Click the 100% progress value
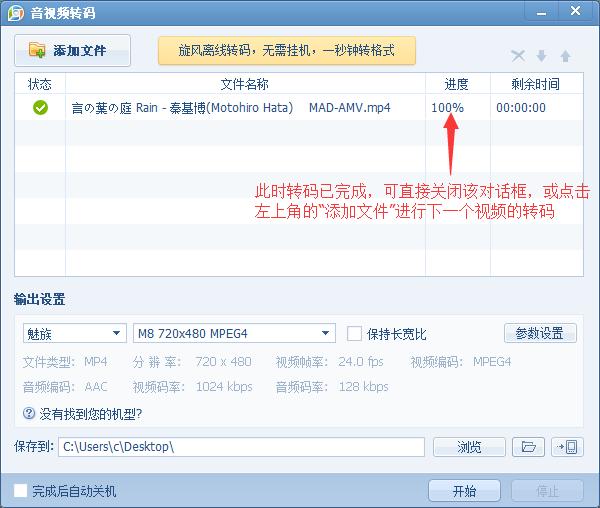The image size is (600, 508). (447, 108)
